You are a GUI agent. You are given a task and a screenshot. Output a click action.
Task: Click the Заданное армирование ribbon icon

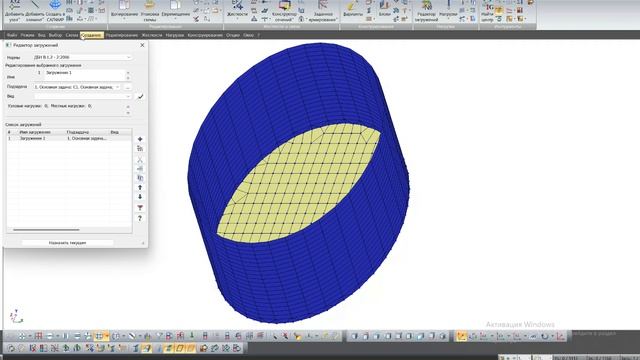coord(323,11)
